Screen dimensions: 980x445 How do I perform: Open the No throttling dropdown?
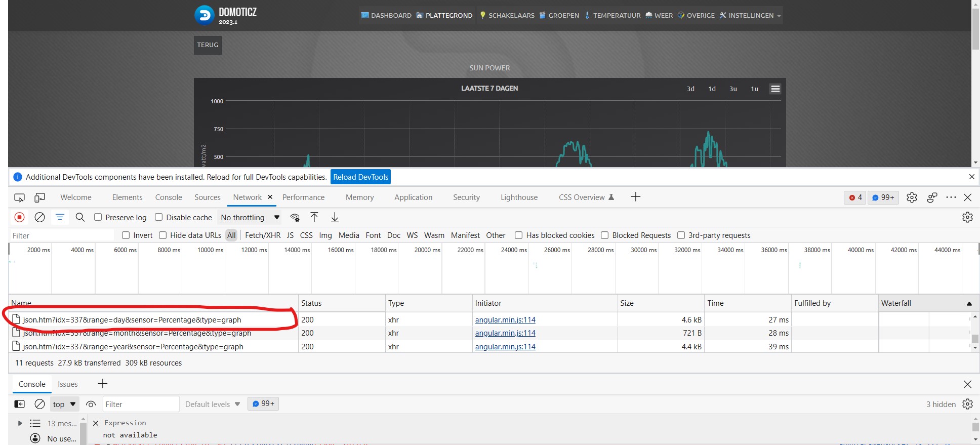click(250, 217)
